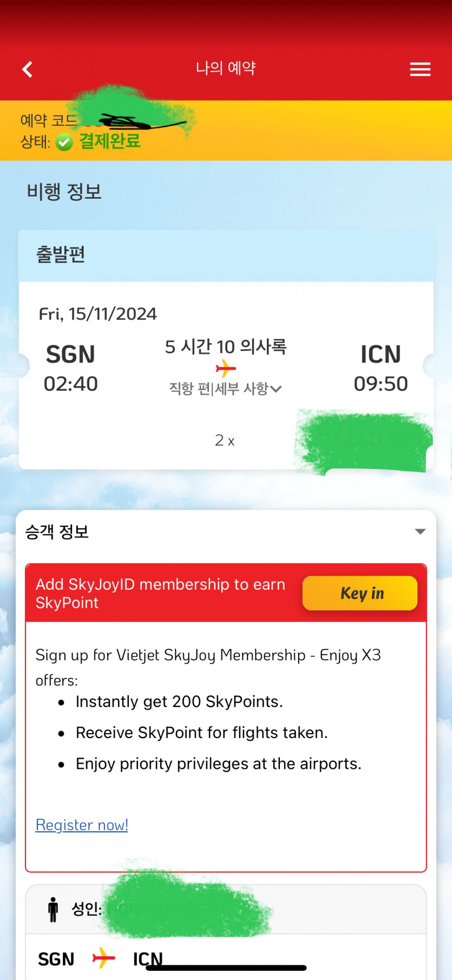Tap the ICN 09:50 arrival time

click(381, 383)
